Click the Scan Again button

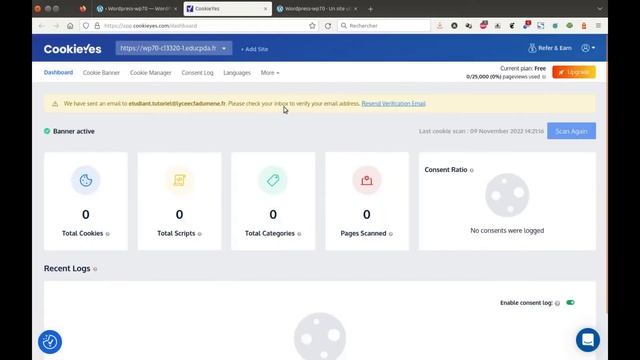click(571, 131)
